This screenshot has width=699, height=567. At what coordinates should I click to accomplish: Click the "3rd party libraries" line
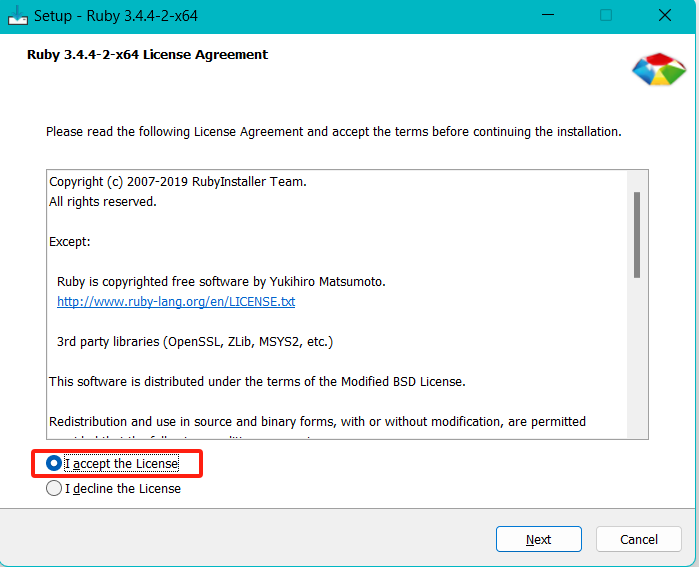click(x=195, y=342)
